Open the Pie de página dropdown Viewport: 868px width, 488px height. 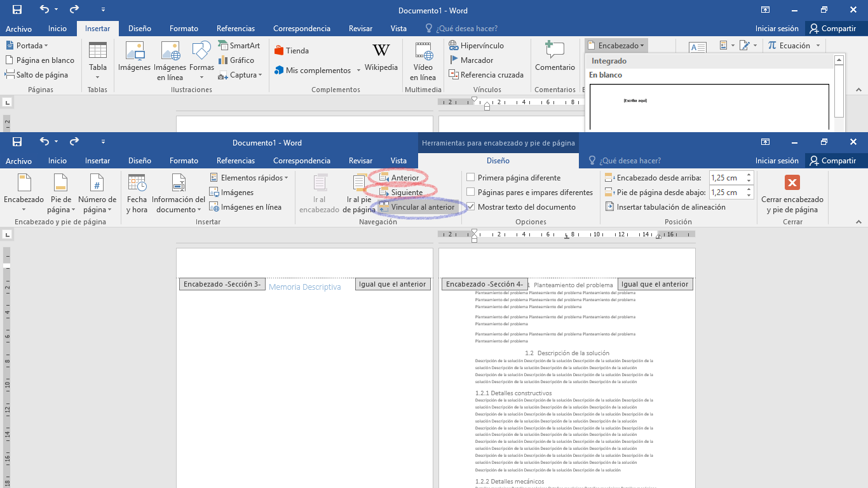[61, 194]
